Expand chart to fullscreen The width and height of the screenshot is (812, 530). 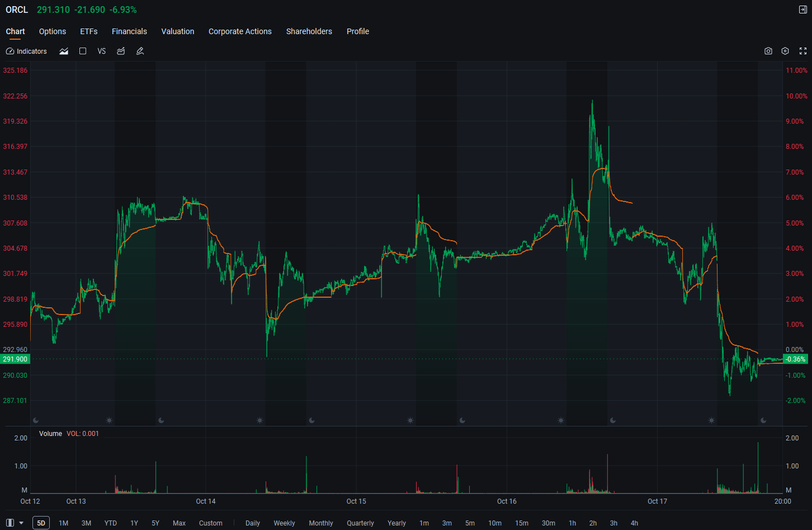pyautogui.click(x=803, y=51)
